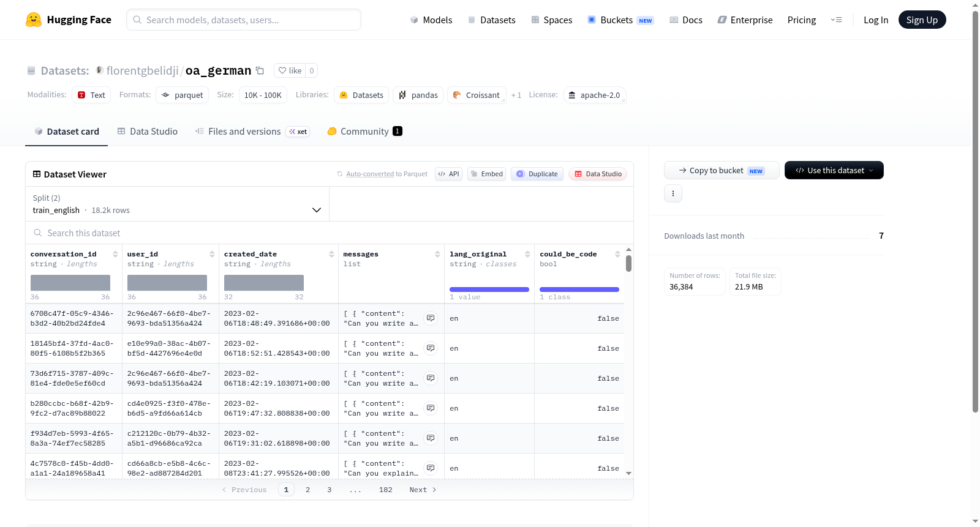
Task: Open the Community tab
Action: 364,132
